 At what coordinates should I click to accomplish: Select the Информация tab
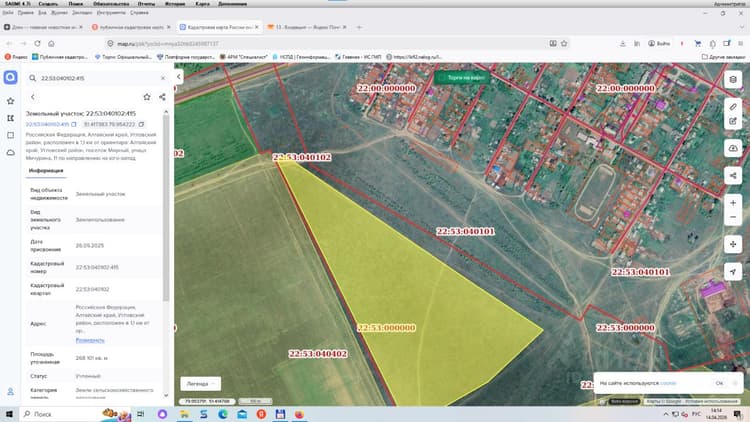(46, 171)
